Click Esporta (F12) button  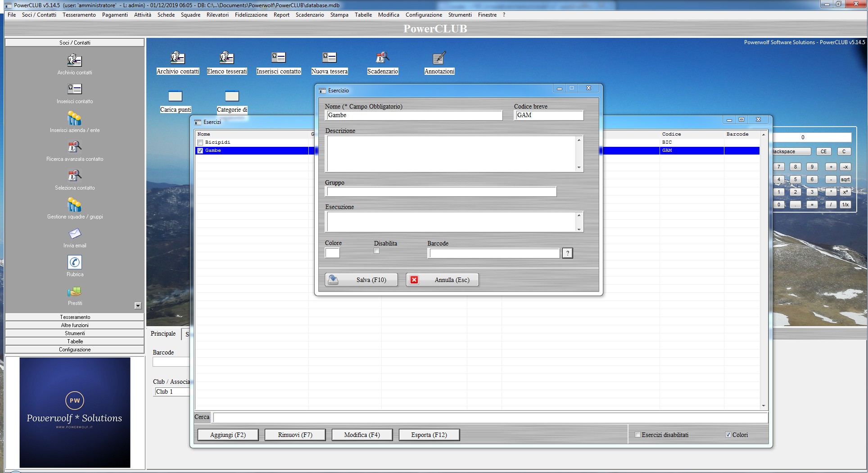[429, 435]
